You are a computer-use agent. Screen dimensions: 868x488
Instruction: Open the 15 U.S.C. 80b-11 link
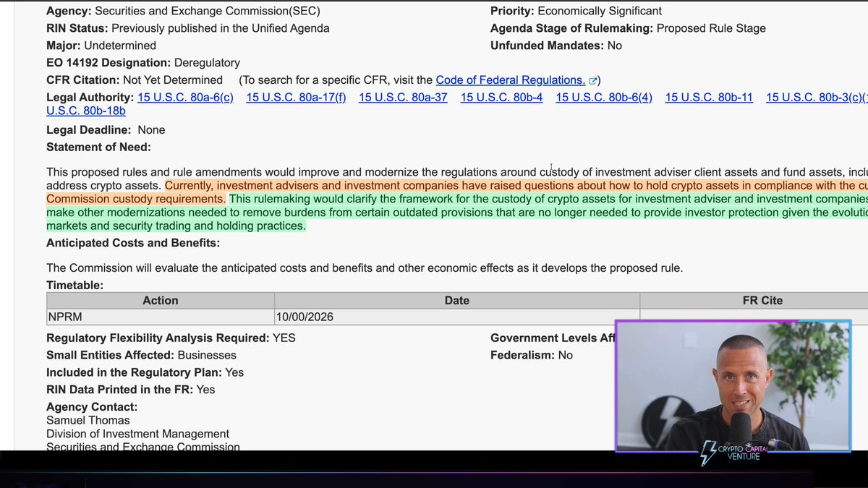click(709, 98)
